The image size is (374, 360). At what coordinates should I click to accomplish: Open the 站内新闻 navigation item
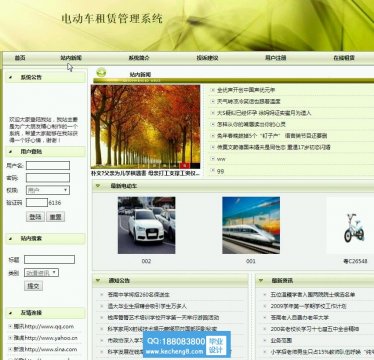tap(71, 58)
